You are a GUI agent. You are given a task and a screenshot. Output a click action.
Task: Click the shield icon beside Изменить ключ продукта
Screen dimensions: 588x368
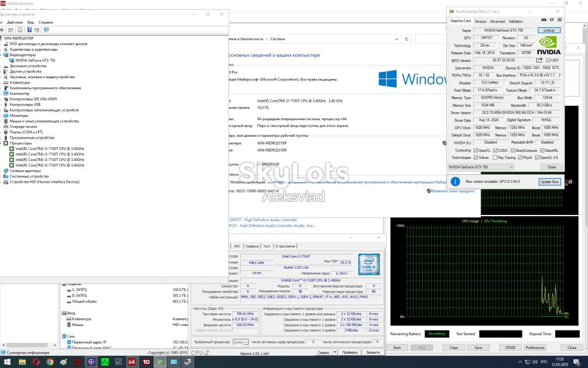pos(428,191)
